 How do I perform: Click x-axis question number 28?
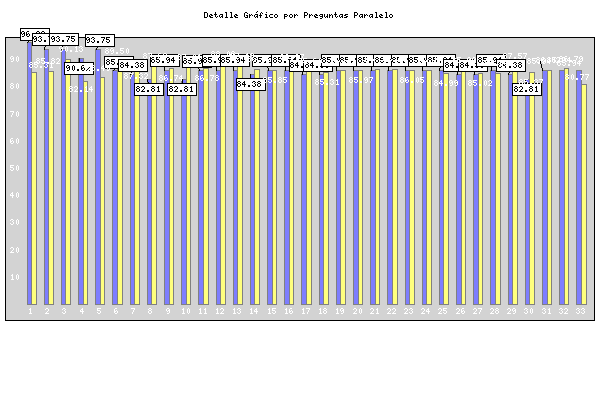coord(494,311)
